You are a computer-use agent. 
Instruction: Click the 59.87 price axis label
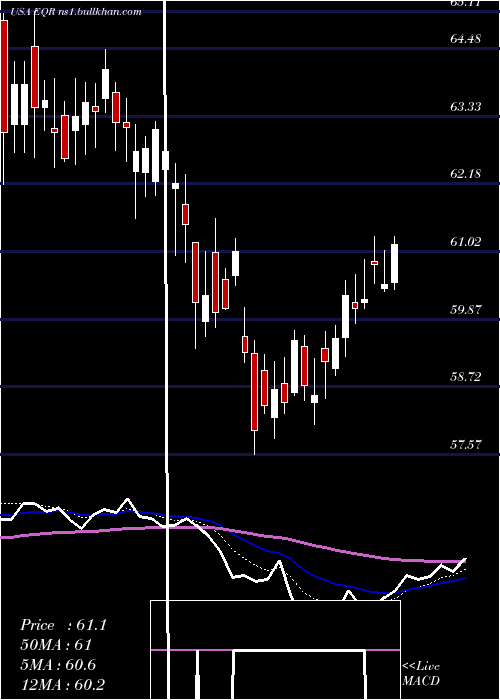click(x=466, y=309)
